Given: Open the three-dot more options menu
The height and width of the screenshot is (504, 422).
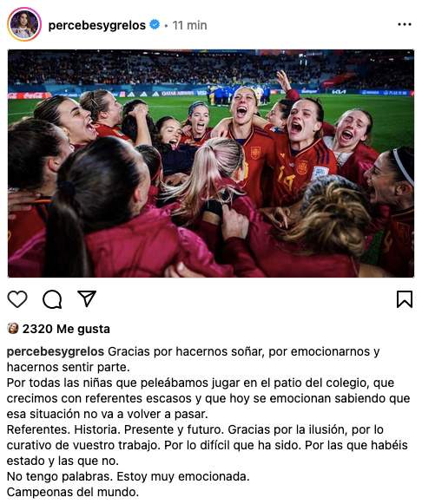Looking at the screenshot, I should click(x=405, y=24).
